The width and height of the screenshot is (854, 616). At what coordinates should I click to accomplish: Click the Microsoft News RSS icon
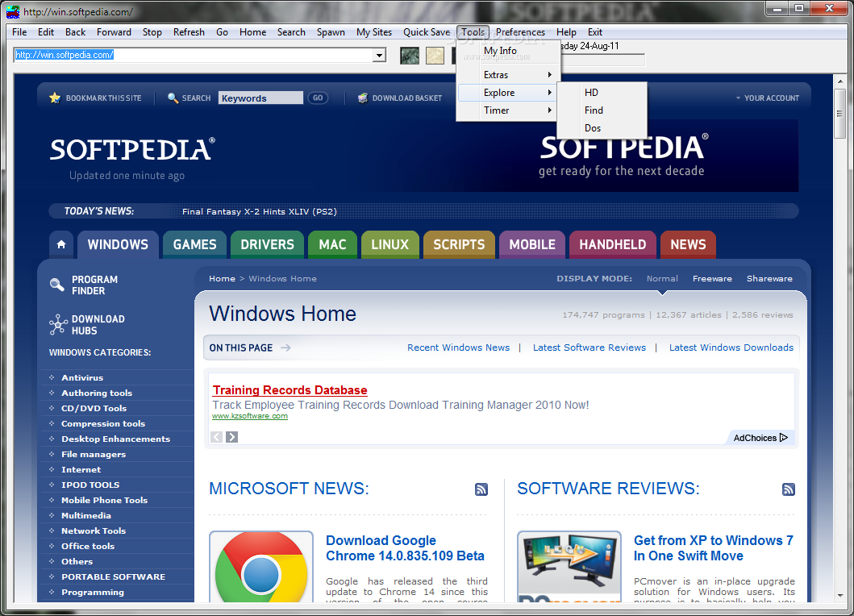pyautogui.click(x=481, y=489)
